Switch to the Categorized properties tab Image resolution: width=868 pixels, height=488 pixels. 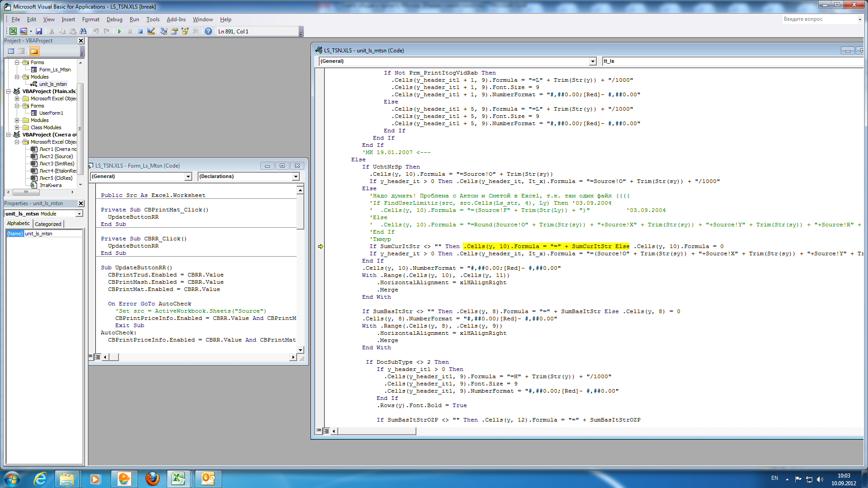pyautogui.click(x=48, y=224)
